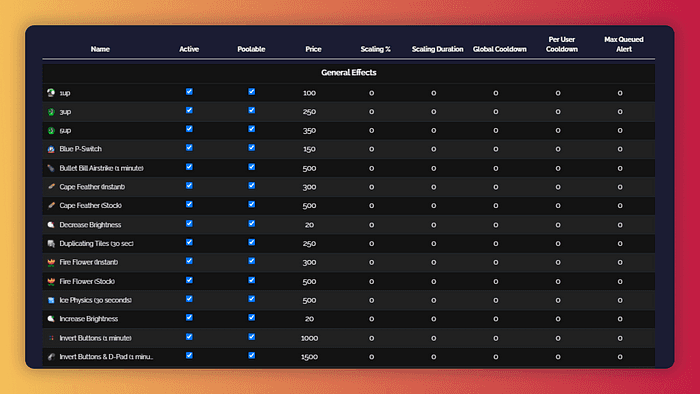700x394 pixels.
Task: Select Max Queued Alert value for Blue P-Switch
Action: click(x=620, y=149)
